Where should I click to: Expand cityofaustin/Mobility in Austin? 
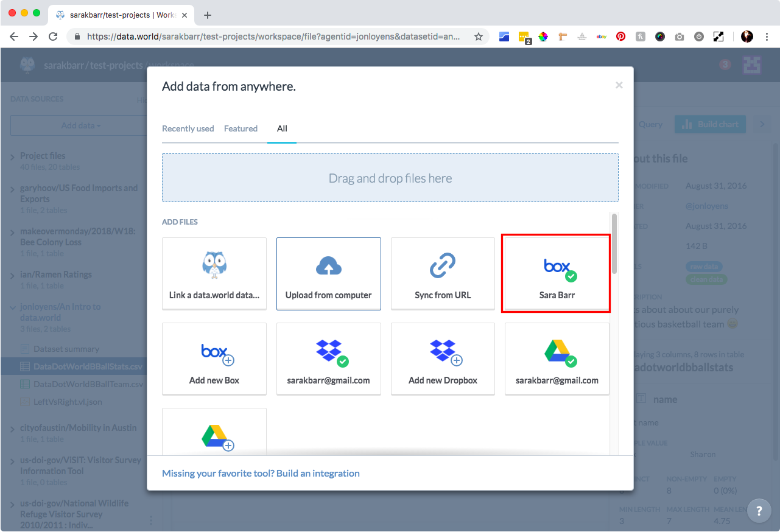coord(13,429)
